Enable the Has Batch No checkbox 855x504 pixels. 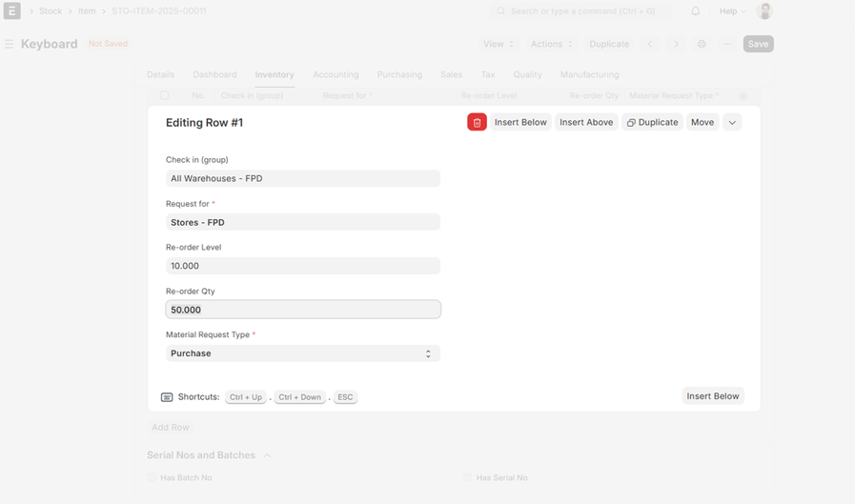153,477
